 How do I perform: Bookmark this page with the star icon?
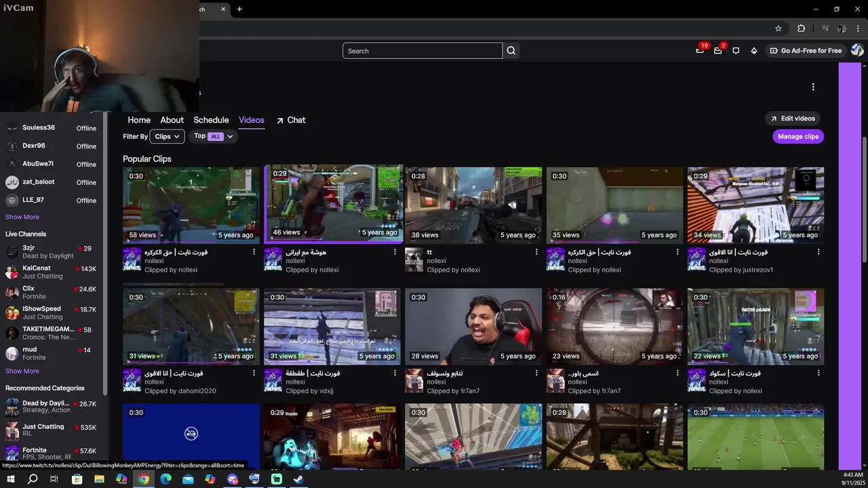778,28
